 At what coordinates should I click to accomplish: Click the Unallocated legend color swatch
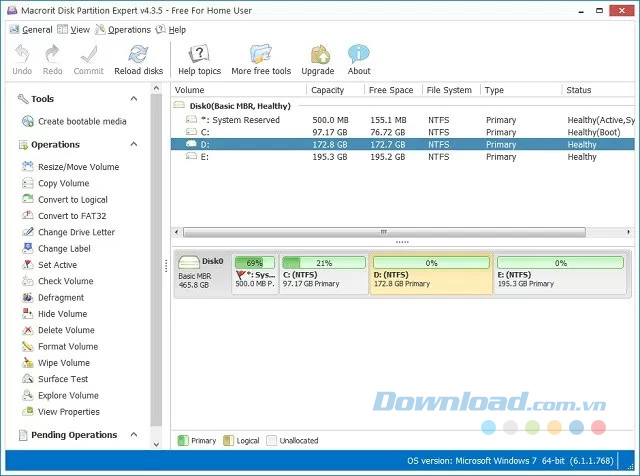(x=271, y=440)
